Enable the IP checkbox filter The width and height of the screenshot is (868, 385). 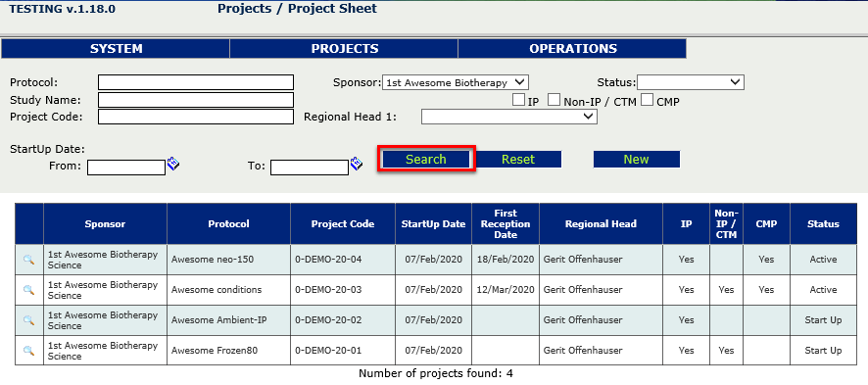[x=518, y=100]
